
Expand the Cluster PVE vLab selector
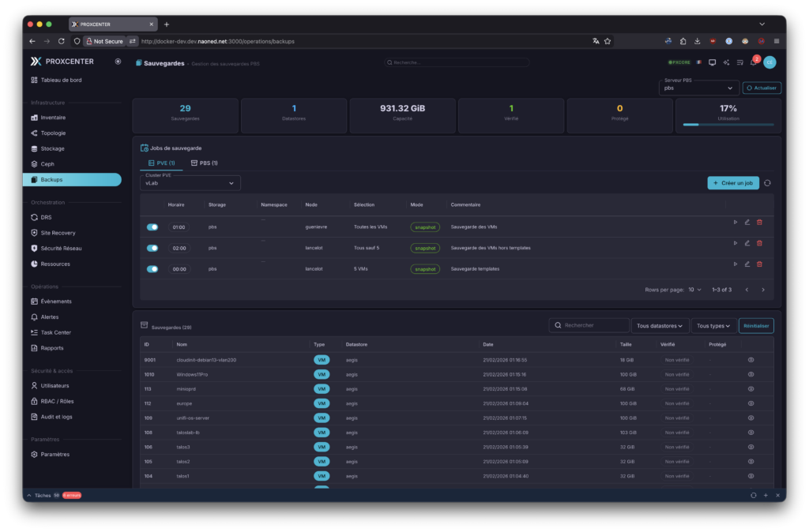pos(190,183)
